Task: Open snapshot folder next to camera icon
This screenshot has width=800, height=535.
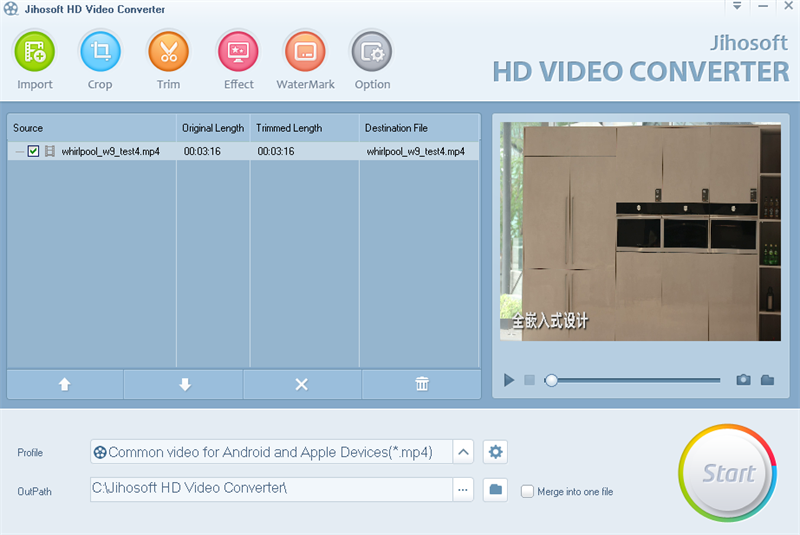Action: (767, 380)
